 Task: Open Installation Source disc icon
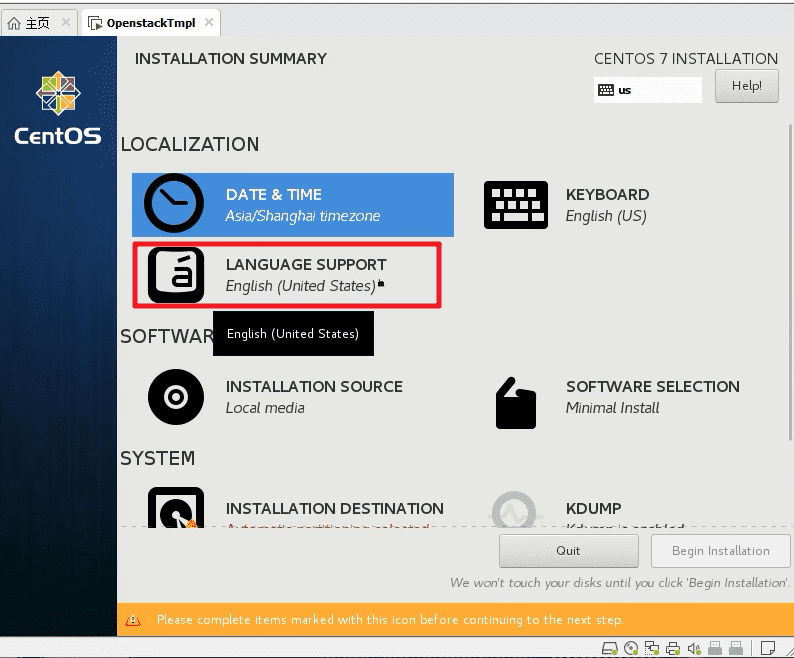[x=176, y=397]
